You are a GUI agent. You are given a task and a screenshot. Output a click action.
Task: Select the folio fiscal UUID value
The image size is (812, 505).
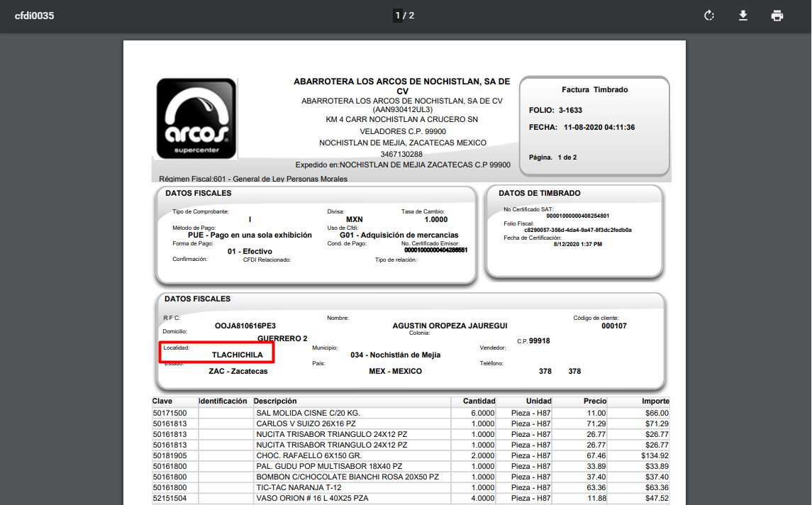[577, 230]
